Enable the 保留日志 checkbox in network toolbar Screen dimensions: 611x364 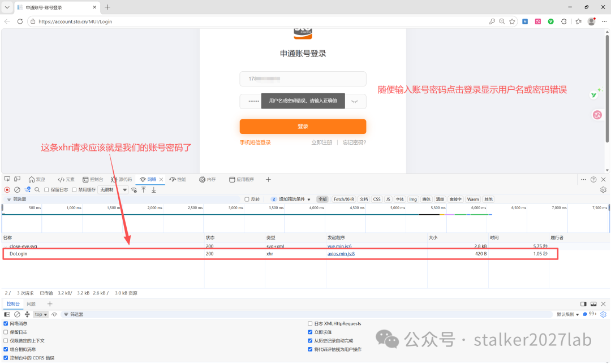pos(46,189)
